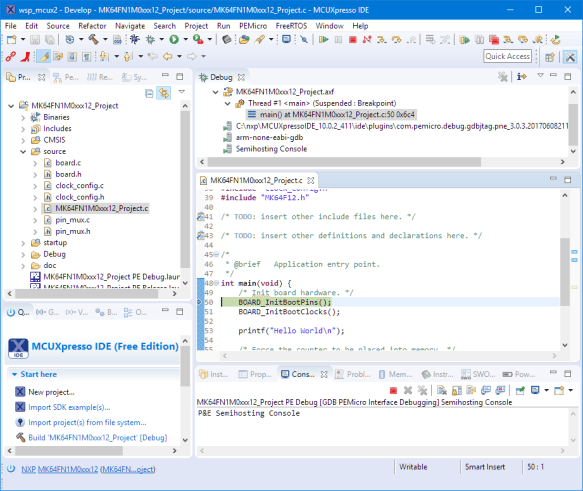Click the Remove All Terminated Launches icon in Debug view

[x=503, y=77]
